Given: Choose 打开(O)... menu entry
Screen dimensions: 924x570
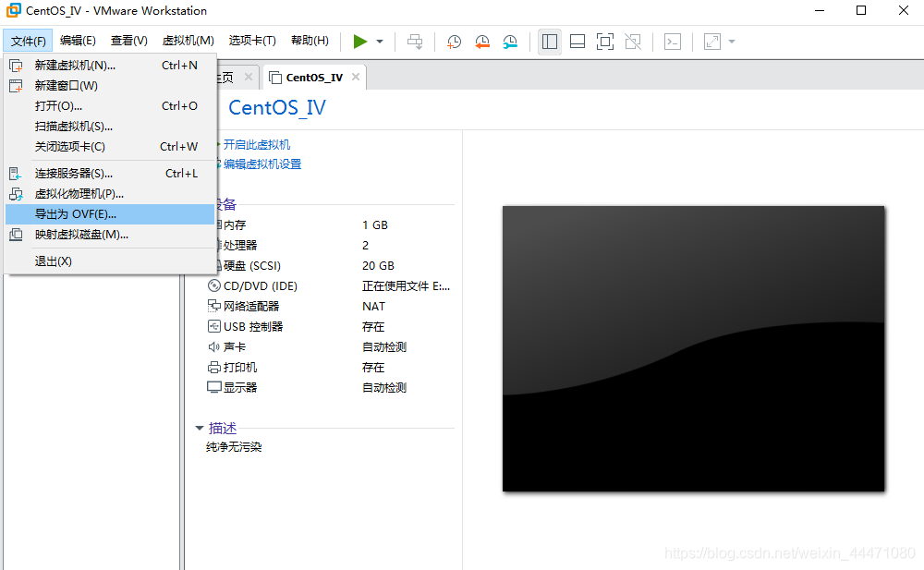Looking at the screenshot, I should (x=110, y=106).
